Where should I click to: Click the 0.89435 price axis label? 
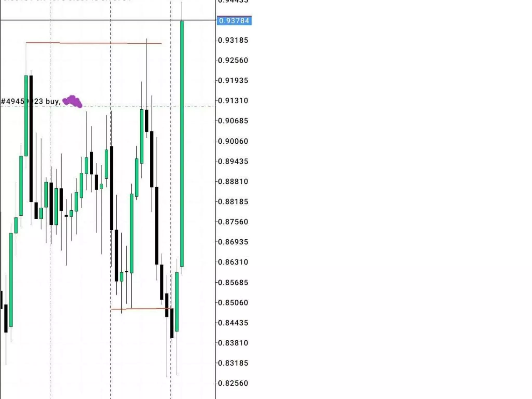[x=233, y=161]
